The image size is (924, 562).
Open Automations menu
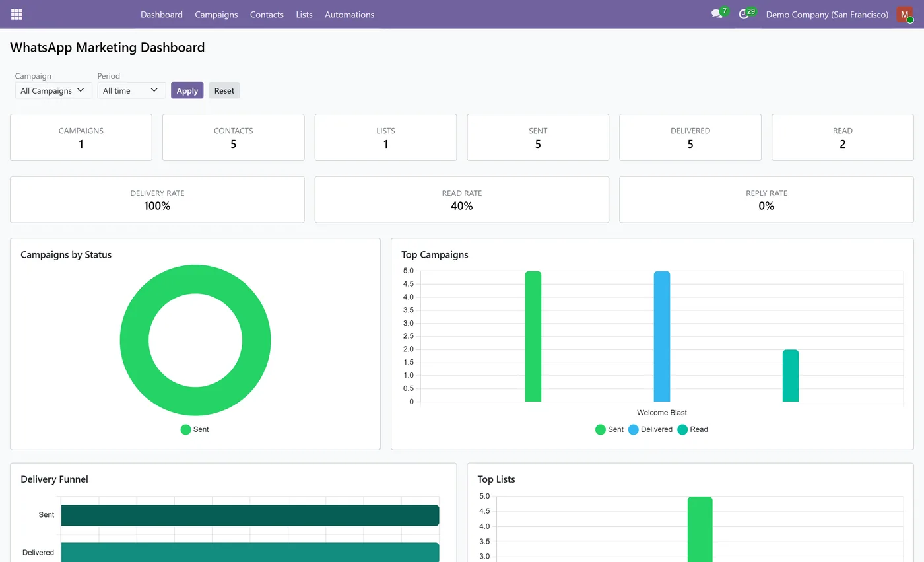pyautogui.click(x=349, y=15)
